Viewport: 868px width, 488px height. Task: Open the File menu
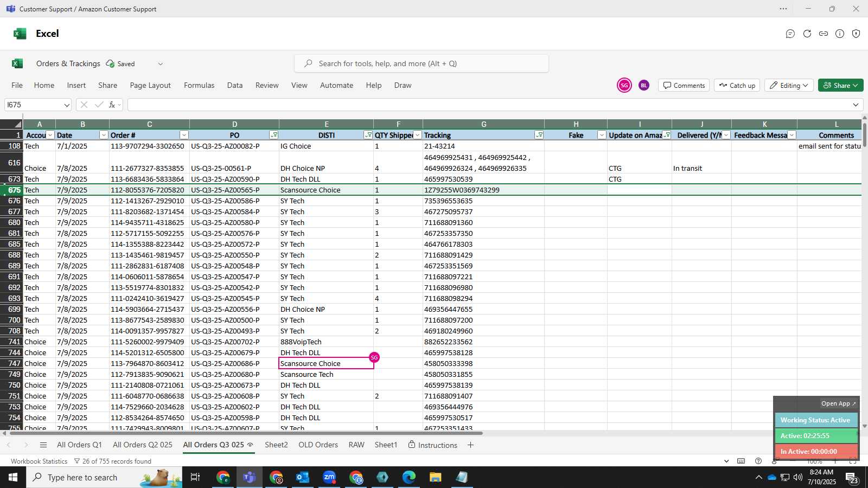(x=17, y=85)
